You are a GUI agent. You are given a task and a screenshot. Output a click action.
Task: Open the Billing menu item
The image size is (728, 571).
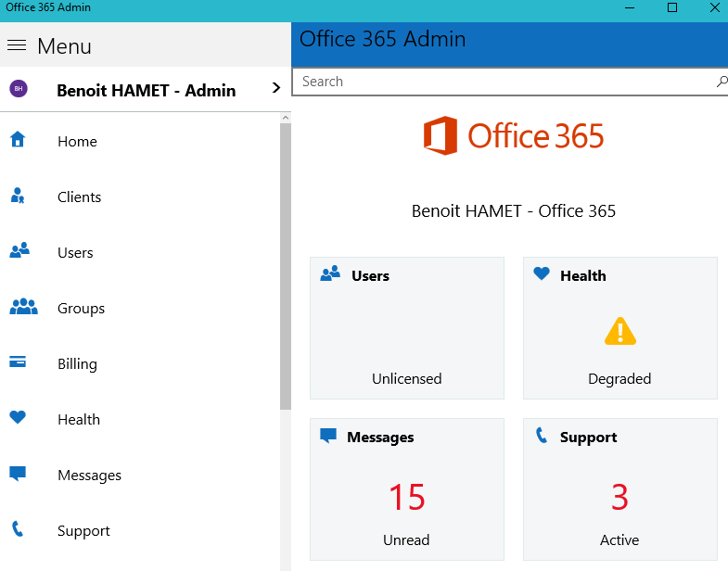(x=77, y=364)
